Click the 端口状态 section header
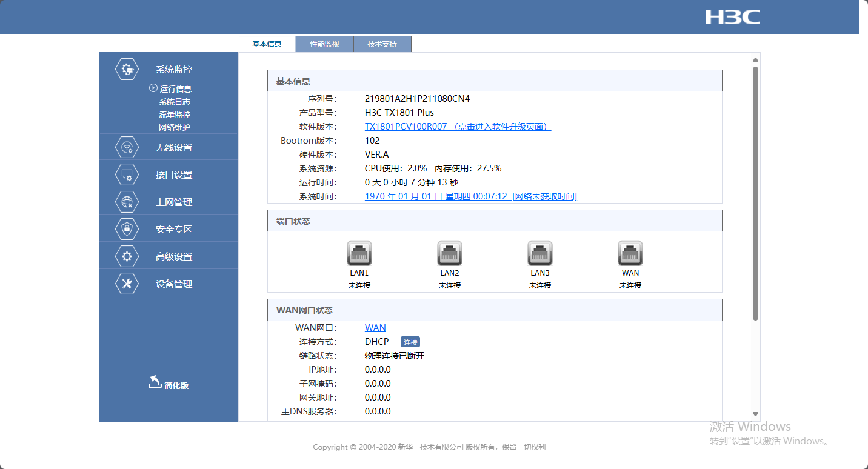The width and height of the screenshot is (868, 469). [x=495, y=221]
